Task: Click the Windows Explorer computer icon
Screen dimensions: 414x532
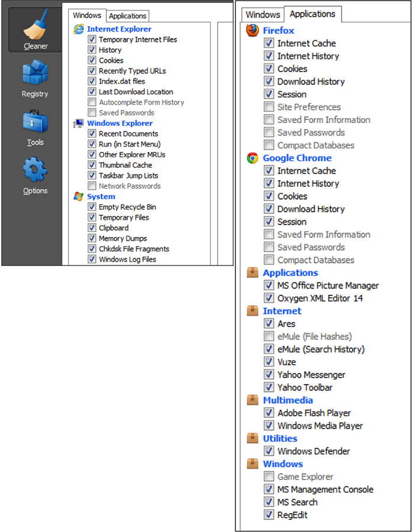Action: 79,123
